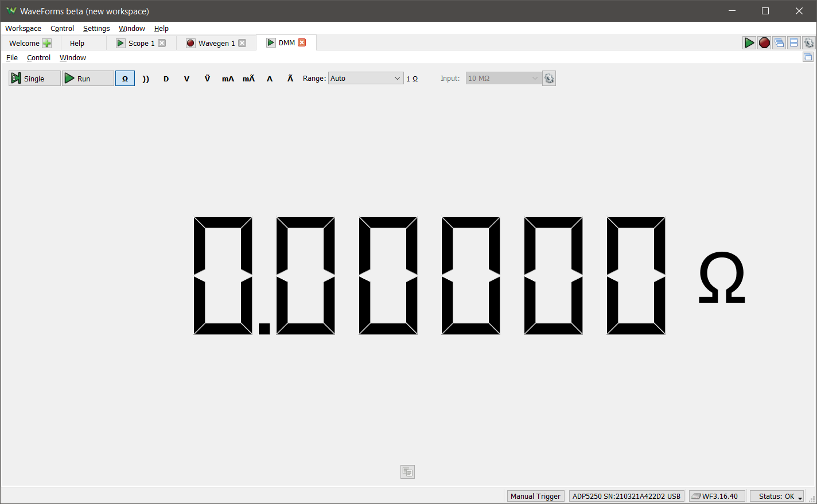Select DC voltage (V) mode
Viewport: 817px width, 504px height.
click(186, 79)
